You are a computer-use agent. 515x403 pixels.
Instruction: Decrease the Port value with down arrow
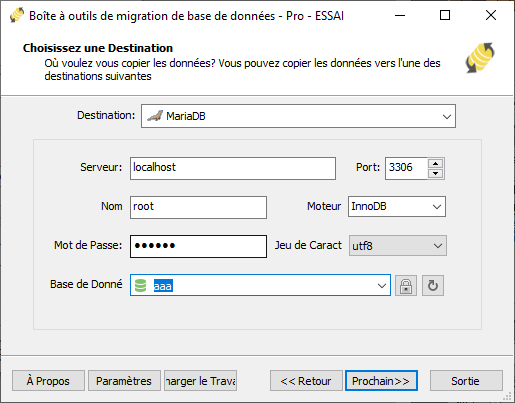click(x=435, y=173)
